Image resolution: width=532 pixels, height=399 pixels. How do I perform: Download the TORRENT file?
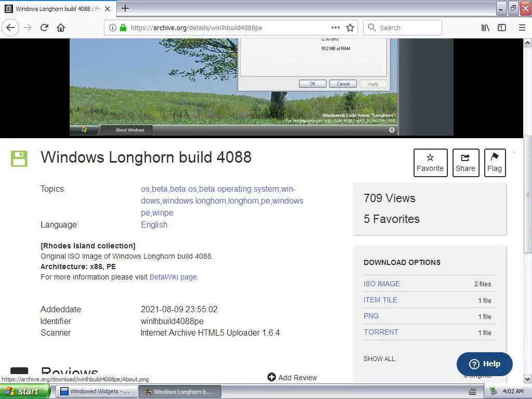pyautogui.click(x=381, y=332)
